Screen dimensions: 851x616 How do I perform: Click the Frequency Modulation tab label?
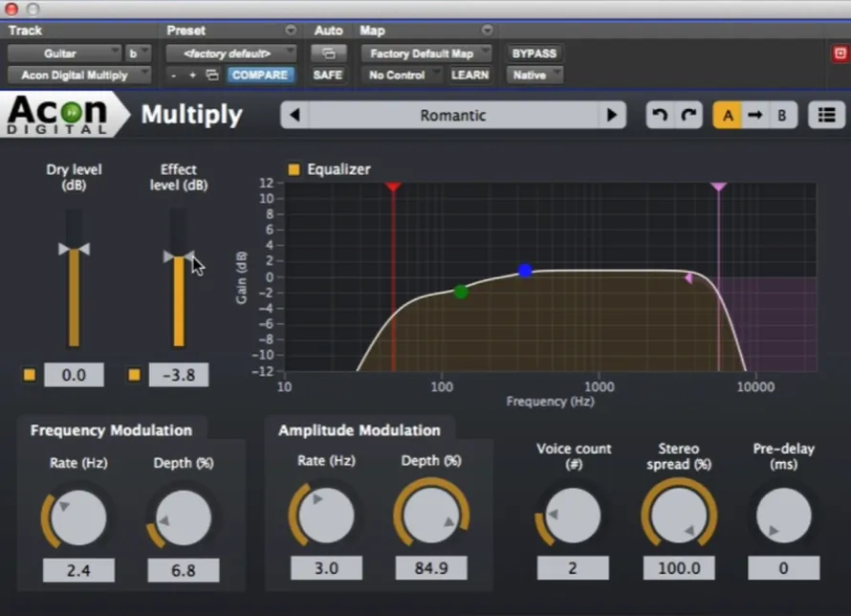[x=111, y=430]
